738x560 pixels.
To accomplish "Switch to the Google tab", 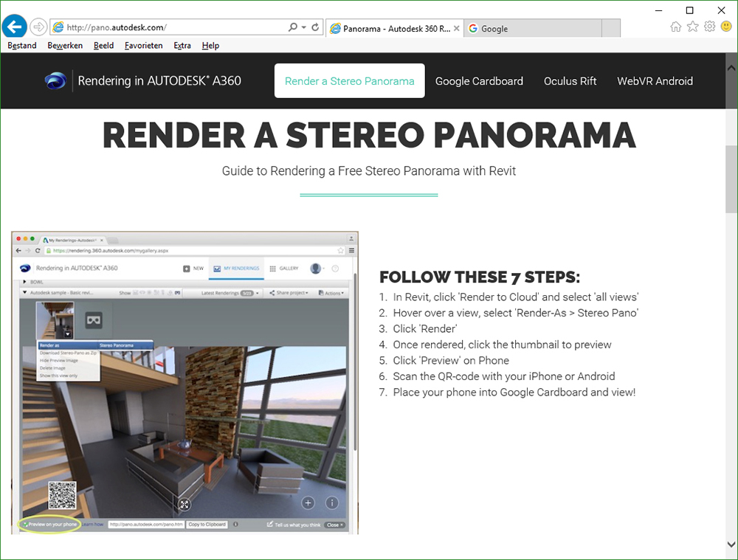I will point(532,29).
